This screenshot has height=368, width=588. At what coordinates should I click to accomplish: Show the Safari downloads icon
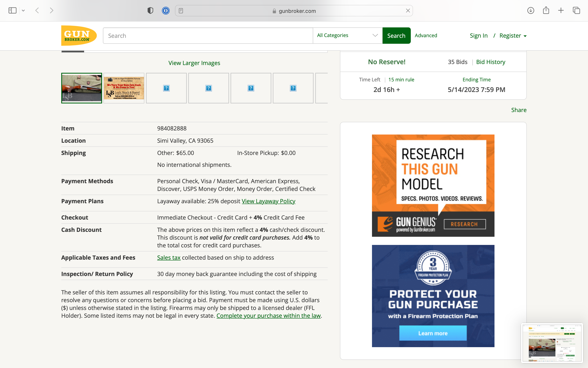531,10
